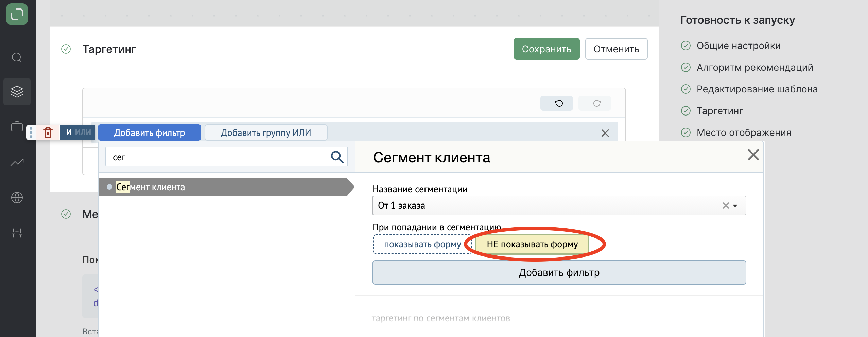The image size is (868, 337).
Task: Click Сегмент клиента panel title
Action: (432, 158)
